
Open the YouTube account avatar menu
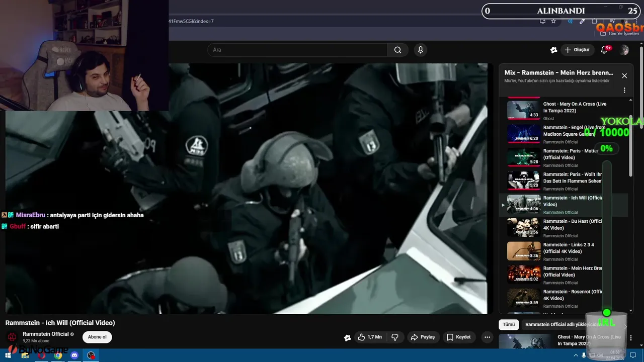[x=624, y=50]
